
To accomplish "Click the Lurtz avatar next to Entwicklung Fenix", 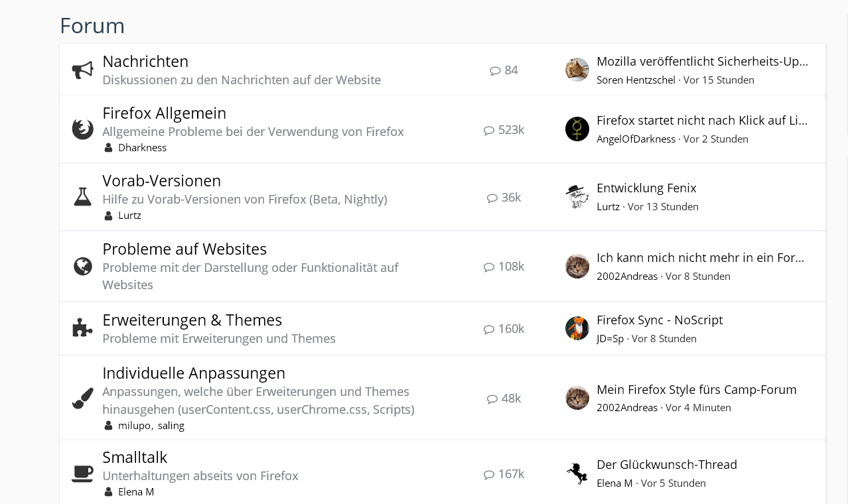I will (x=577, y=196).
